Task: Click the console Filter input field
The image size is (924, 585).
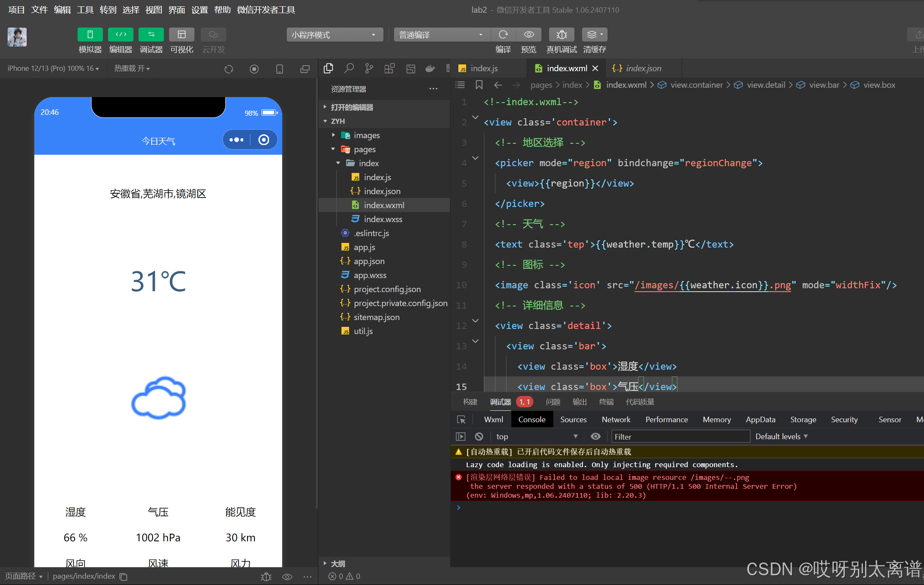Action: tap(680, 436)
